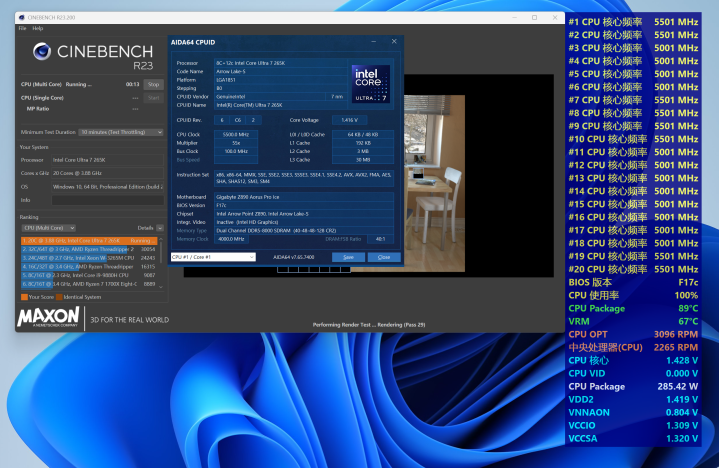Close the Cinebench R23 window
Viewport: 719px width, 468px height.
click(x=555, y=17)
